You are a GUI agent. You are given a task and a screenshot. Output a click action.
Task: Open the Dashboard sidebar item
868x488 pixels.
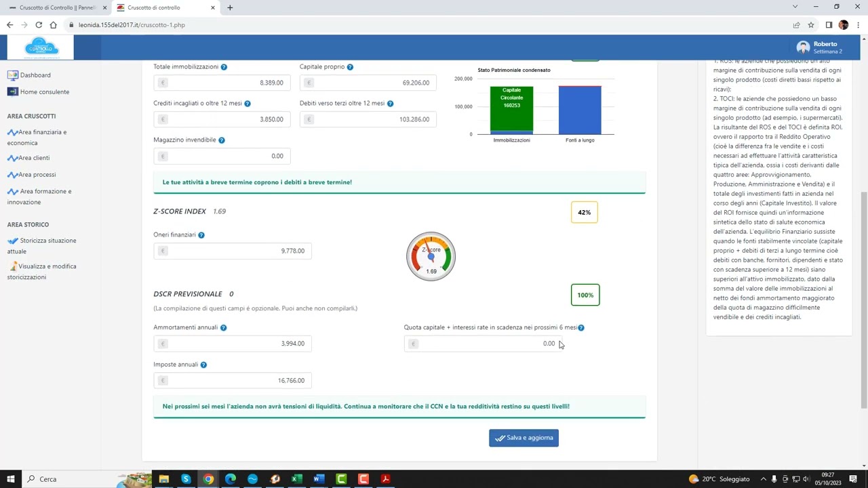point(35,75)
